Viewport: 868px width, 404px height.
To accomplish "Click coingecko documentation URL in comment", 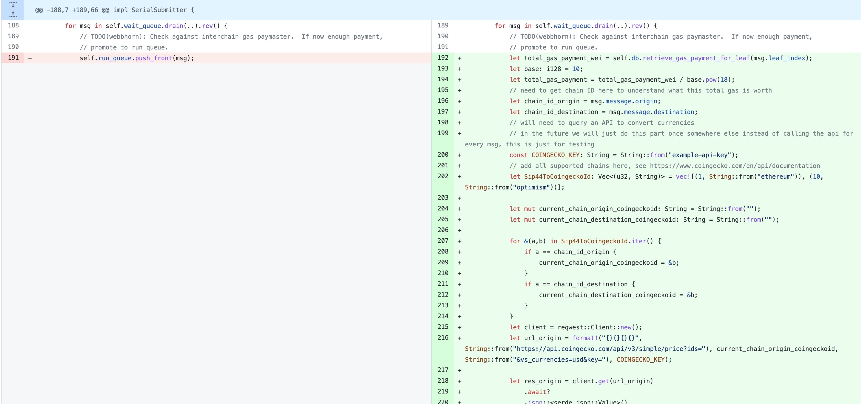I will [735, 166].
